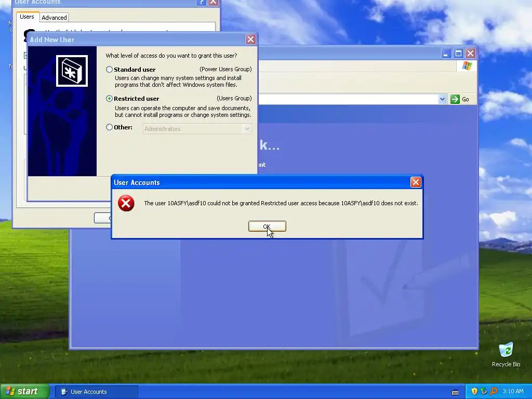Image resolution: width=532 pixels, height=399 pixels.
Task: Click the Power Users Group label
Action: pos(225,69)
